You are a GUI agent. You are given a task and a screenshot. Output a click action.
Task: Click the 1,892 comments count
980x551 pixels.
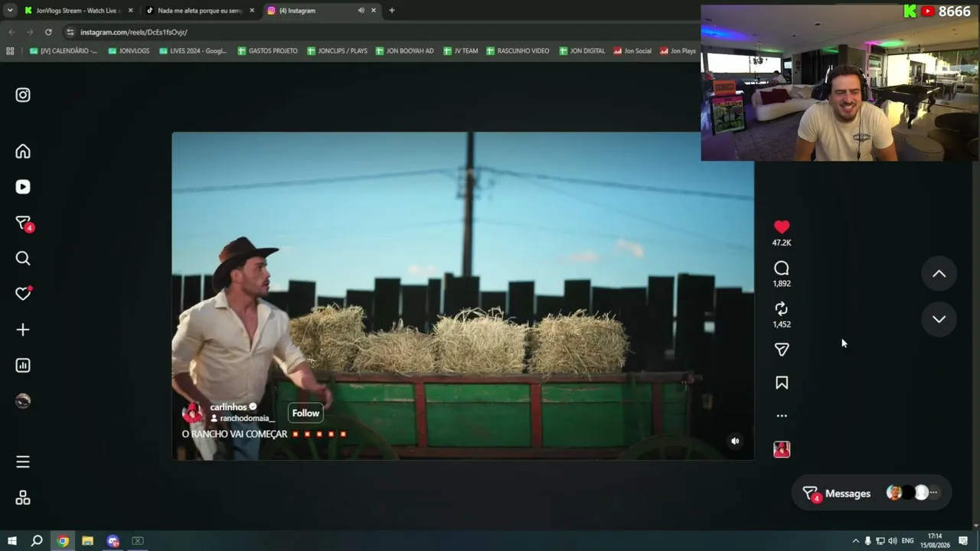(x=782, y=283)
